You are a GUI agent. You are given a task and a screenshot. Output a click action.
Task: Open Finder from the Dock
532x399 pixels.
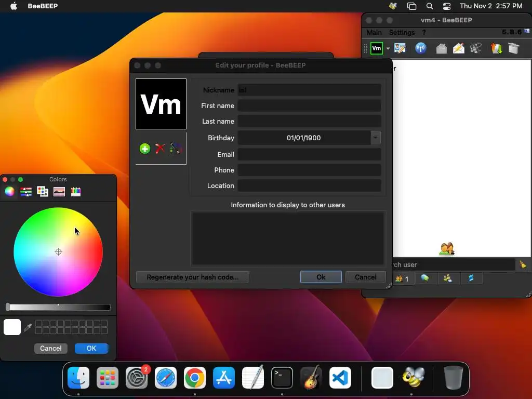pos(78,378)
